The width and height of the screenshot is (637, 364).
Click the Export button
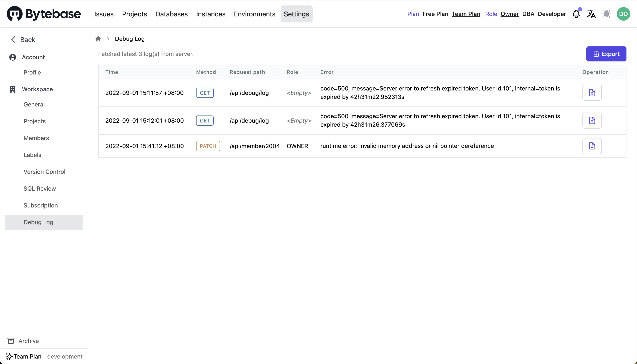tap(606, 54)
